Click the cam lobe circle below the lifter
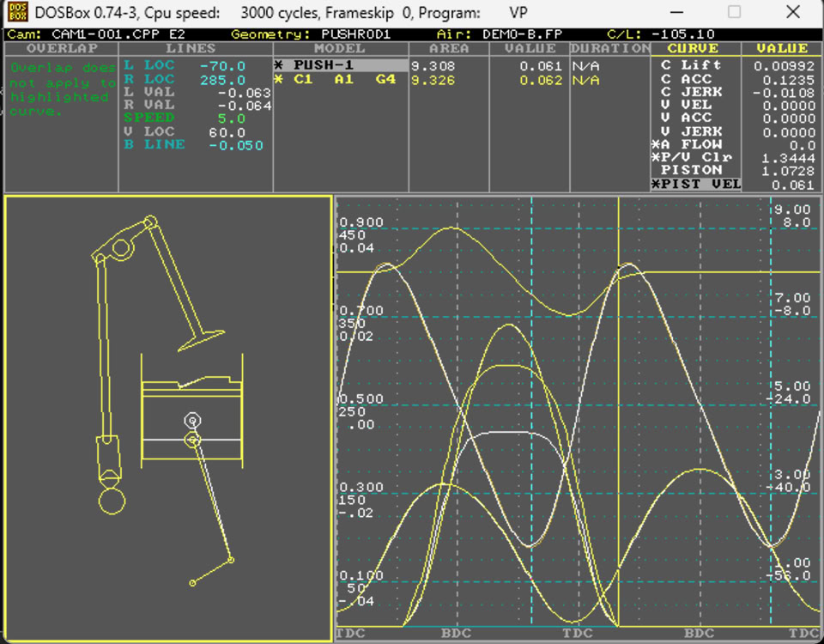The width and height of the screenshot is (824, 644). pos(112,501)
